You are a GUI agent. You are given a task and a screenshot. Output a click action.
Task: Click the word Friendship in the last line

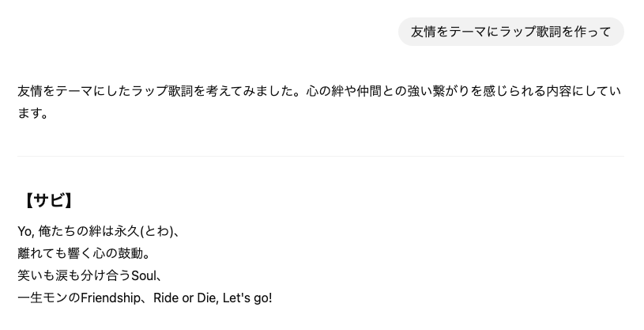111,298
